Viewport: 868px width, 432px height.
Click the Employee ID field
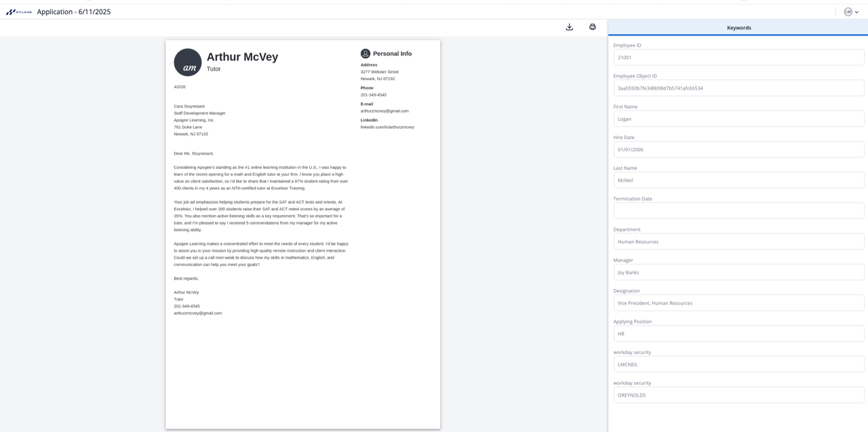point(738,58)
